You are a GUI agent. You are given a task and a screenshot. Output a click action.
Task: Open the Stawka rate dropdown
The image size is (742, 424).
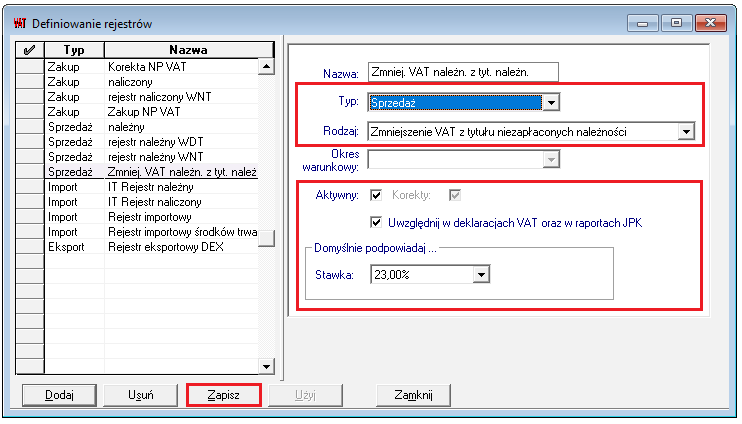pos(481,274)
